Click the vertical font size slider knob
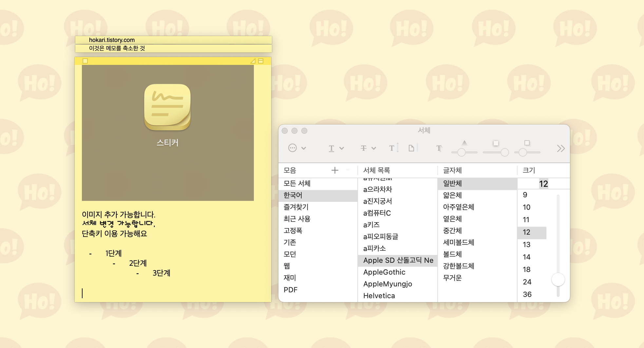644x348 pixels. point(558,280)
